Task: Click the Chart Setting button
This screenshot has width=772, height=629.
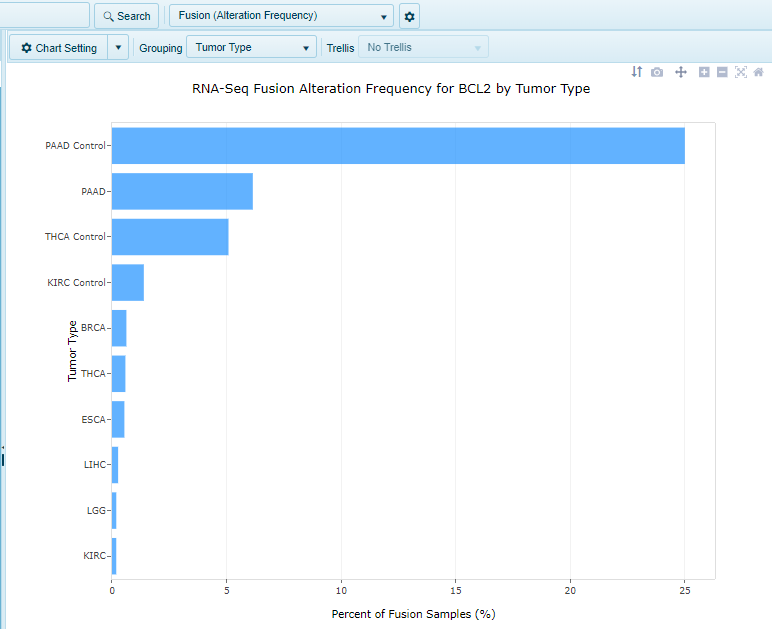Action: 58,47
